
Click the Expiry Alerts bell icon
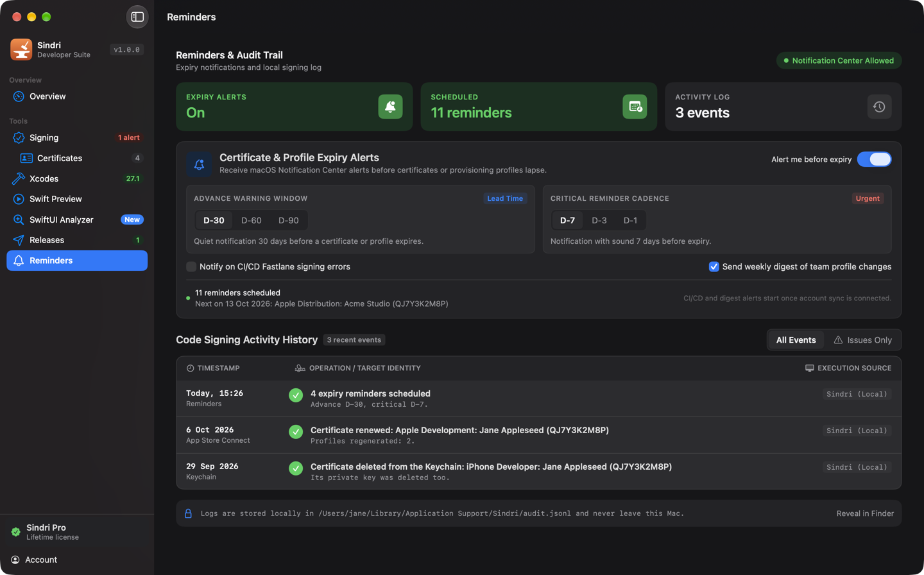point(390,107)
